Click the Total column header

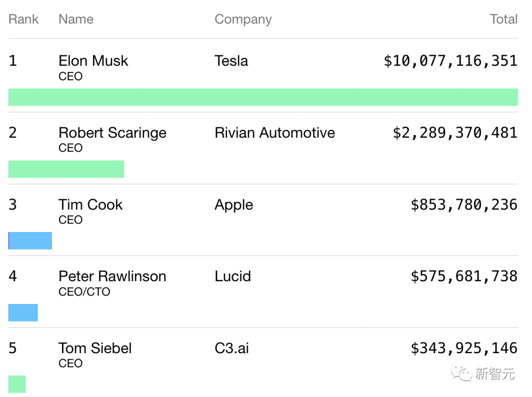[503, 19]
